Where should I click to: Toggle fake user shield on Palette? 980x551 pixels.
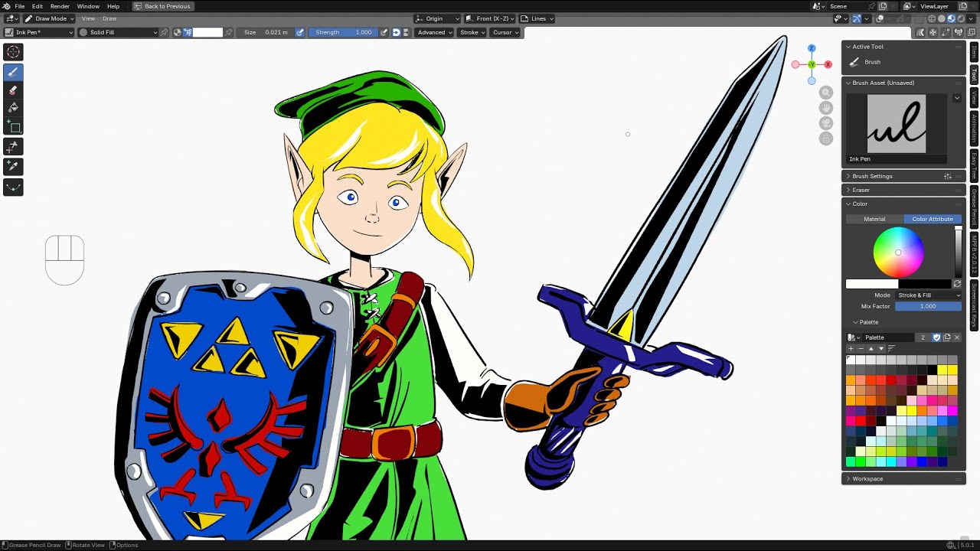(x=936, y=337)
